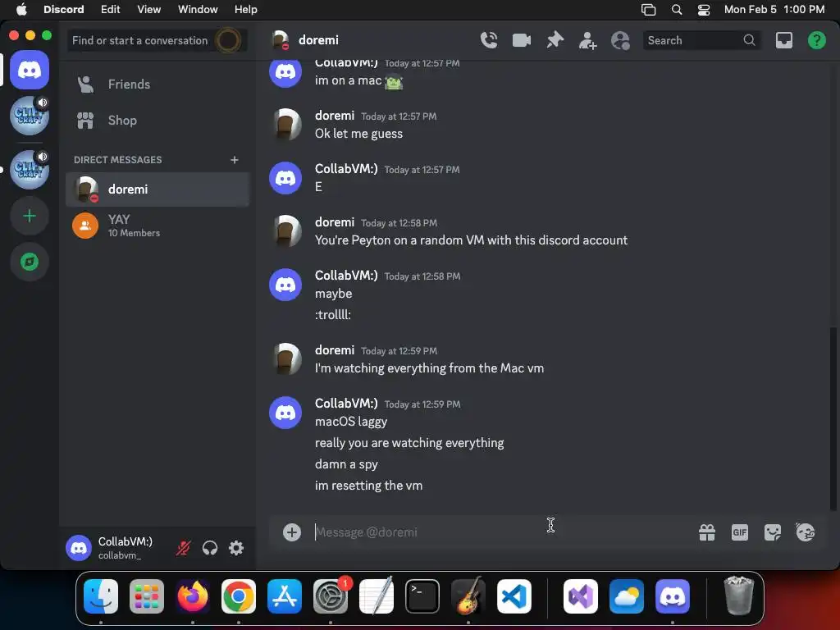The height and width of the screenshot is (630, 840).
Task: Open the upper server icon with speaker badge
Action: (30, 115)
